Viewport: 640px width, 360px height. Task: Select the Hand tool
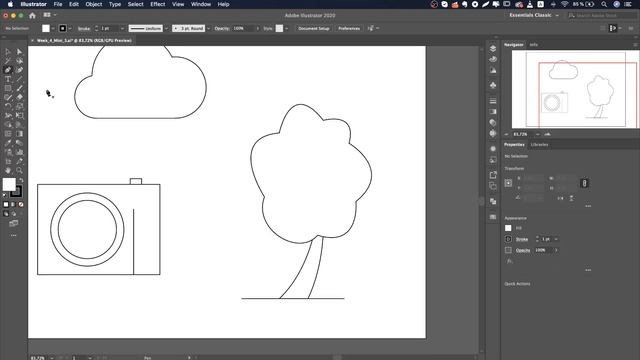(8, 170)
